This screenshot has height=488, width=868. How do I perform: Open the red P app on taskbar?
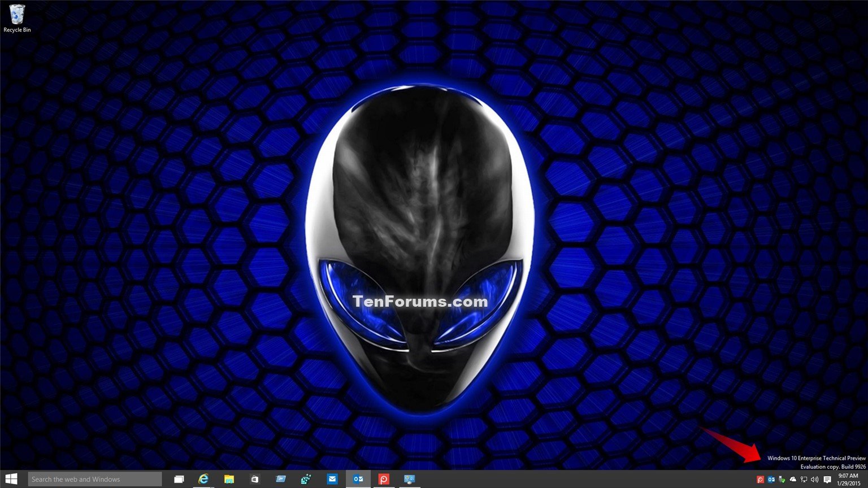(384, 479)
